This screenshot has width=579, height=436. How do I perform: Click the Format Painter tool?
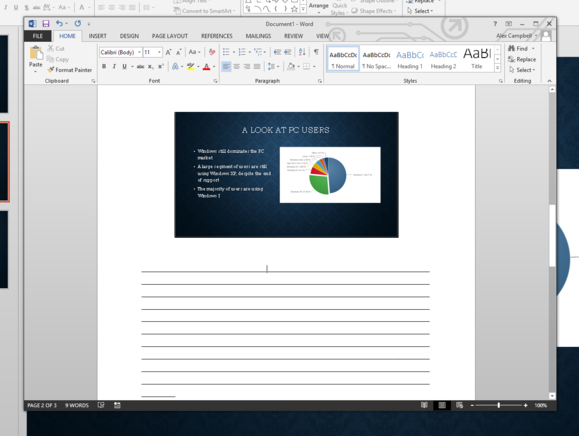point(70,70)
